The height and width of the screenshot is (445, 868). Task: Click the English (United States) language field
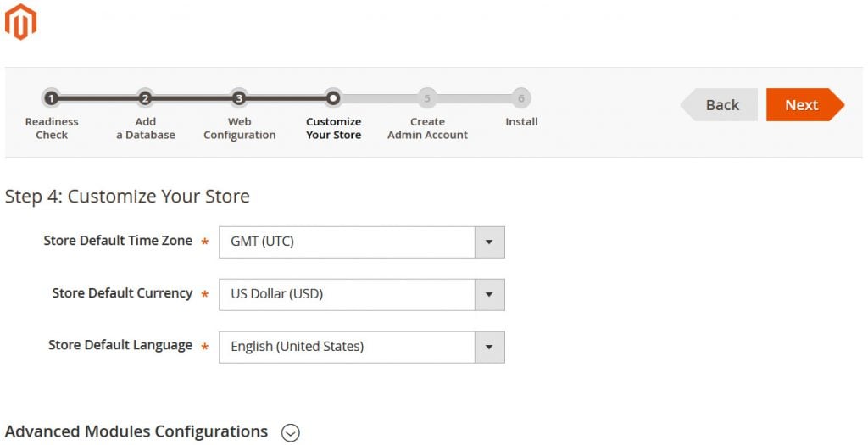[347, 347]
